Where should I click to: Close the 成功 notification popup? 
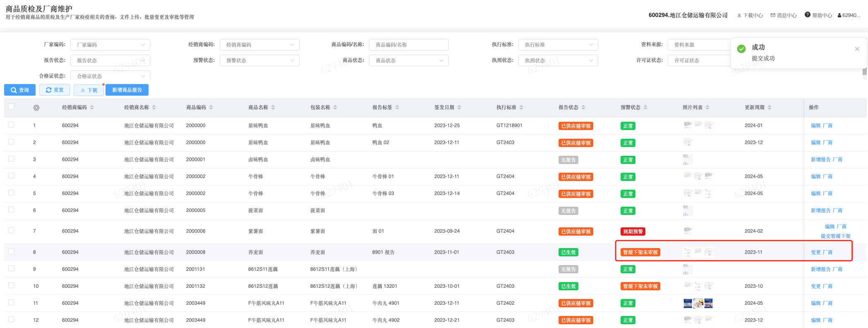(857, 49)
